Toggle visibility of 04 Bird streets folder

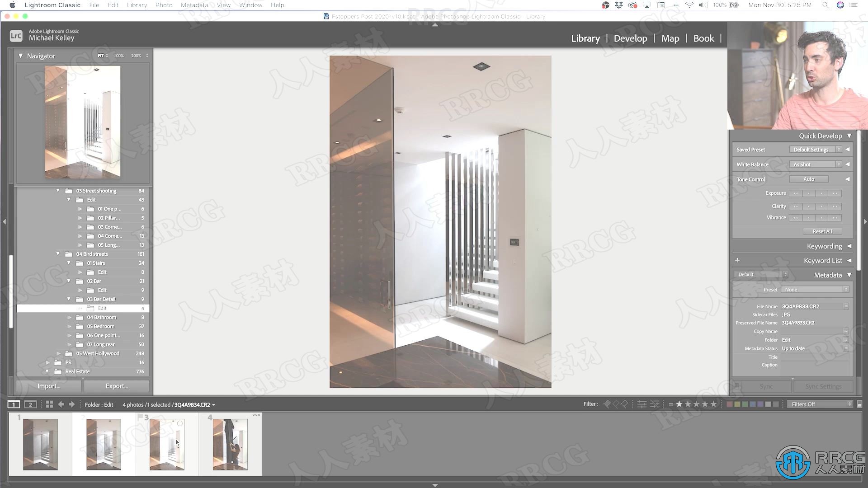(x=58, y=253)
